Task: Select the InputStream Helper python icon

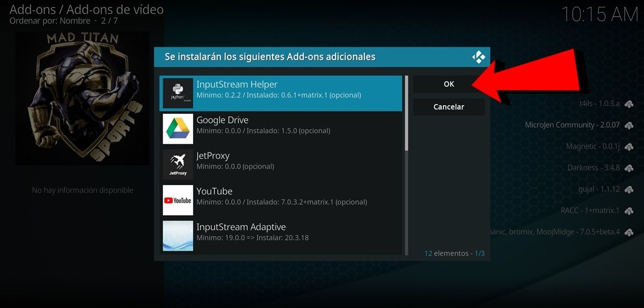Action: tap(178, 93)
